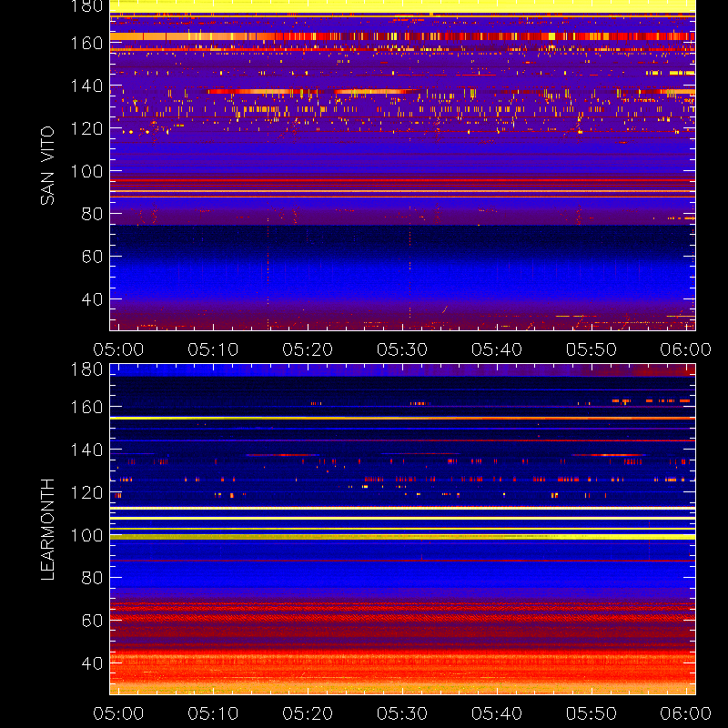Click the 05:20 time label under San Vito plot
728x728 pixels.
(308, 349)
